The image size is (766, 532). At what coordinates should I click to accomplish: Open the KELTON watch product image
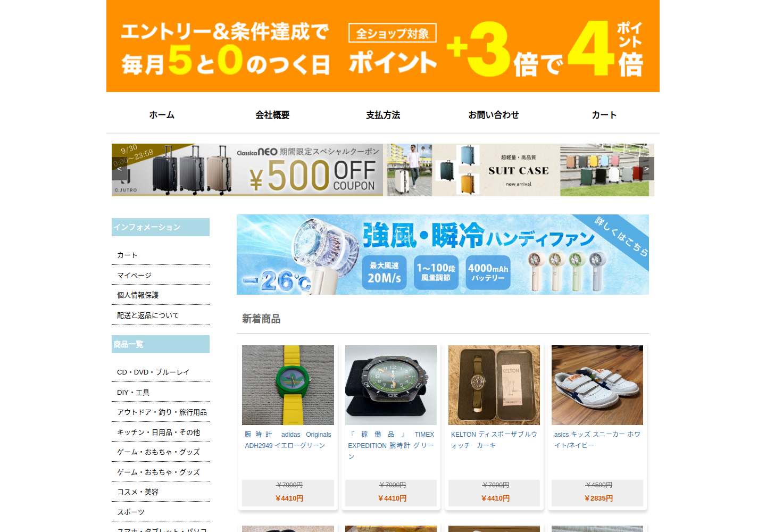coord(494,385)
